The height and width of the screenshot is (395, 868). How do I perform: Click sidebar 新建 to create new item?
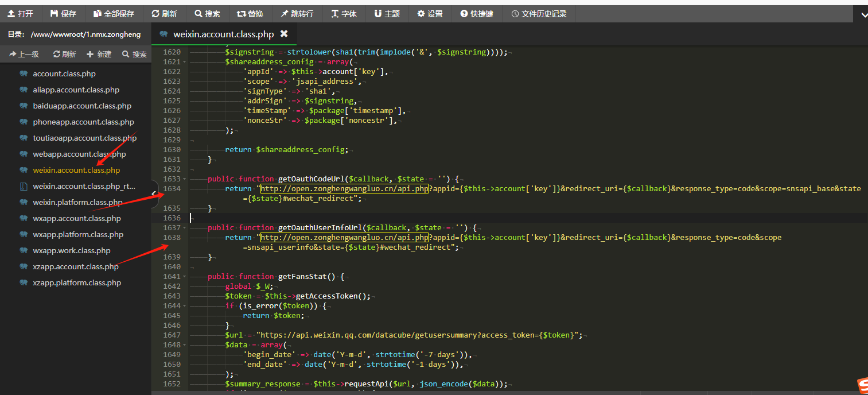[99, 54]
